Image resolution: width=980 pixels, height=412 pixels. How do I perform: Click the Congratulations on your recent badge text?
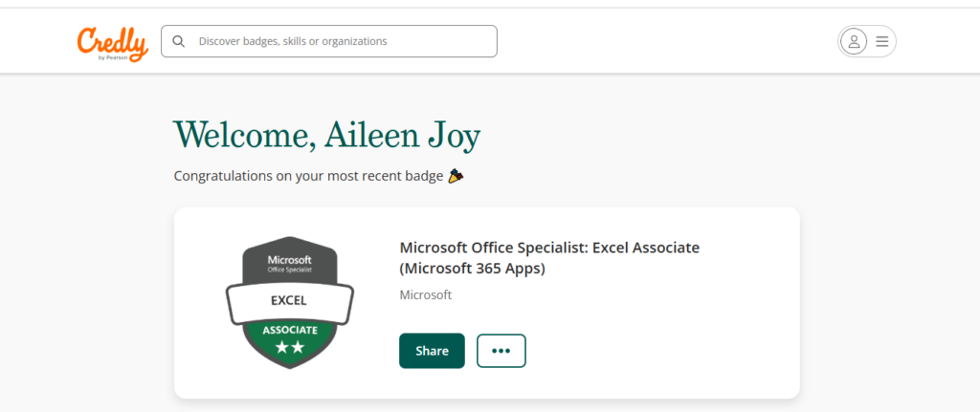pos(308,176)
